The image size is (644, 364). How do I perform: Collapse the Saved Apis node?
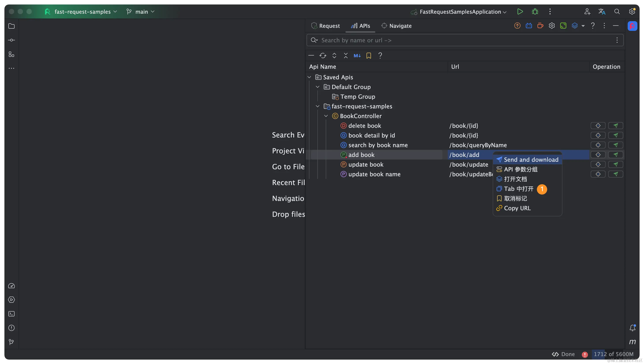click(x=309, y=77)
